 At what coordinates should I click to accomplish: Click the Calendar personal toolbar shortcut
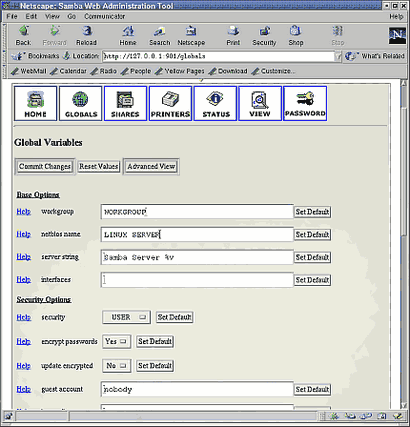[68, 71]
